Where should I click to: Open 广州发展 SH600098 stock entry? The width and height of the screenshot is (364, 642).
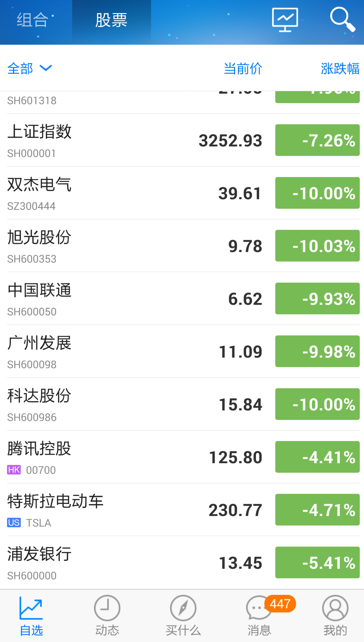[x=106, y=351]
